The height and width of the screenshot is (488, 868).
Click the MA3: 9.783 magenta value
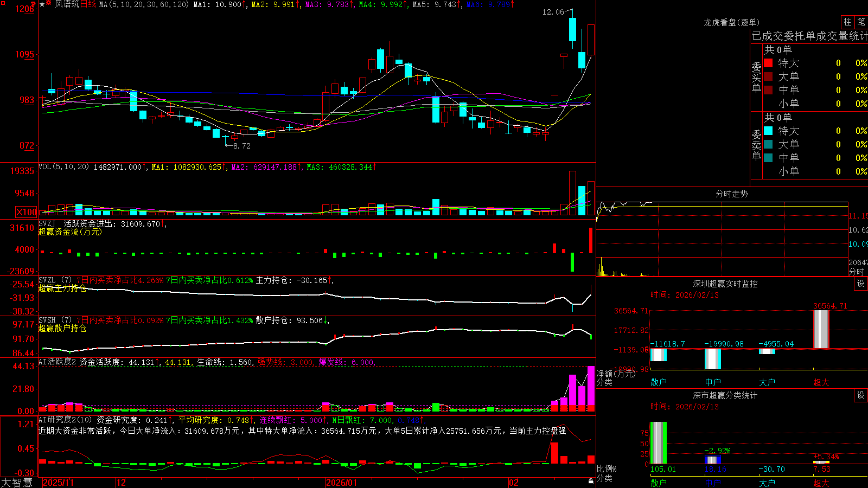[329, 4]
